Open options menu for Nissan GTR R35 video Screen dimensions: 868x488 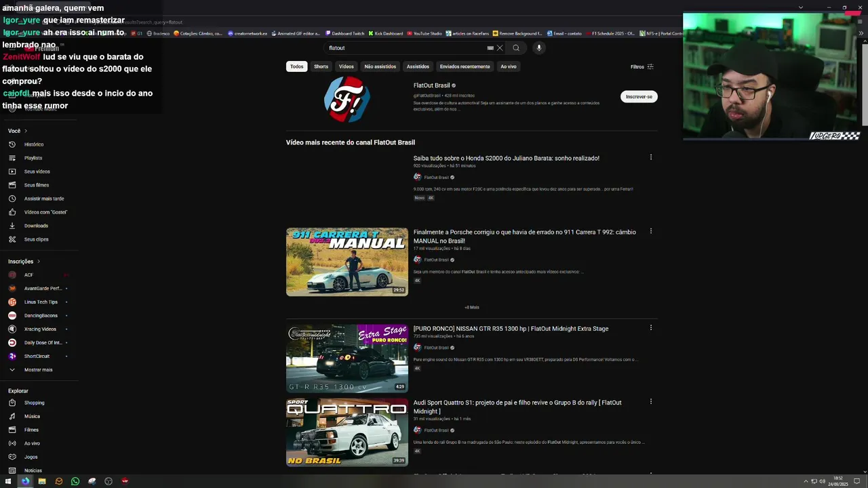pyautogui.click(x=651, y=327)
